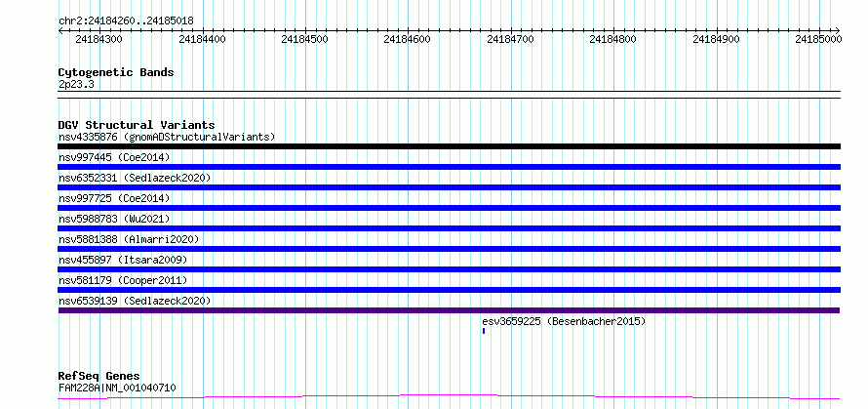Click ruler position 24184600
This screenshot has width=868, height=409.
407,39
